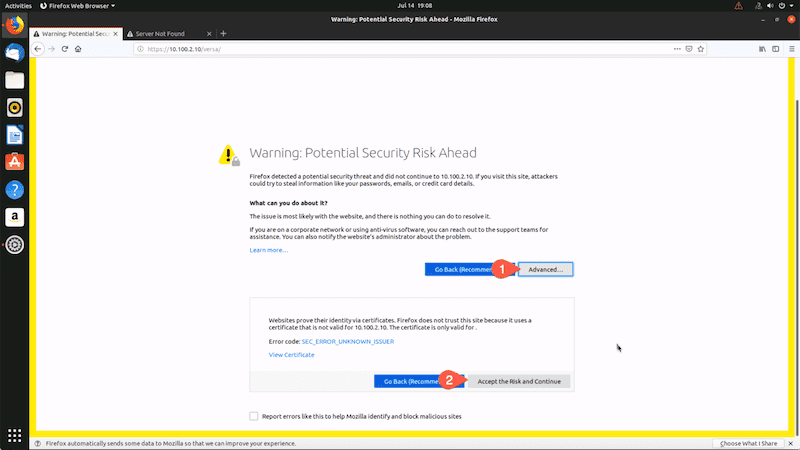Open the Firefox hamburger menu

[x=792, y=49]
